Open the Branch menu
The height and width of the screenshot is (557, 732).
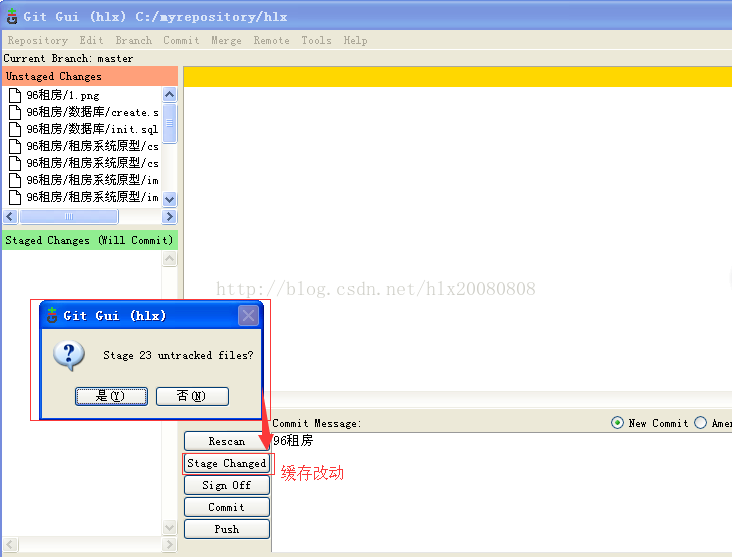coord(134,41)
